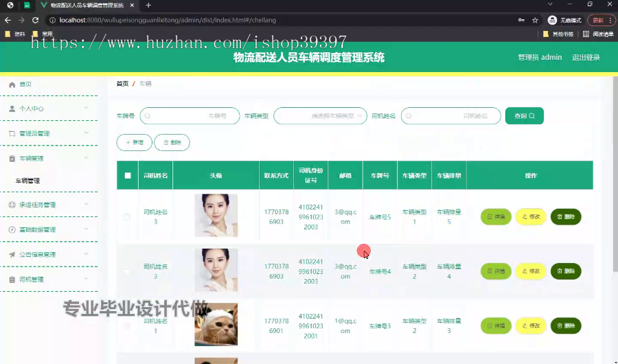Bookmark the page with the star icon

535,20
